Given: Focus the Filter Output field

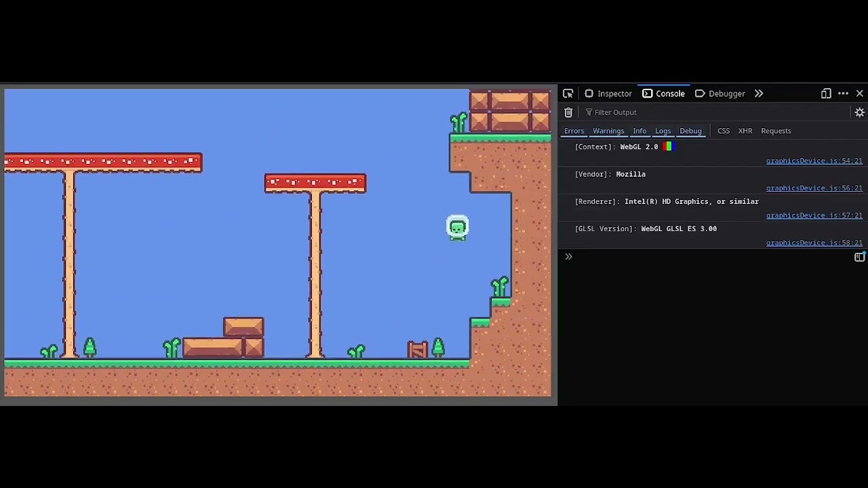Looking at the screenshot, I should [715, 113].
